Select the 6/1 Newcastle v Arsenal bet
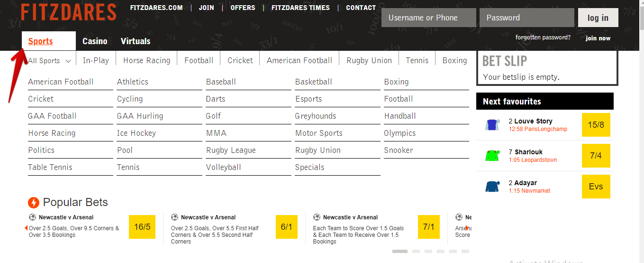Screen dimensions: 644x263 click(x=287, y=227)
